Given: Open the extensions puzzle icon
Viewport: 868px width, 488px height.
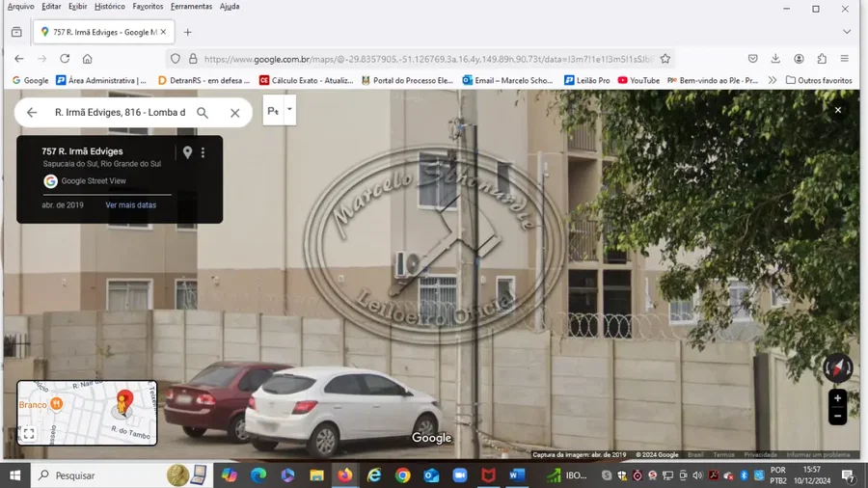Looking at the screenshot, I should (x=822, y=59).
